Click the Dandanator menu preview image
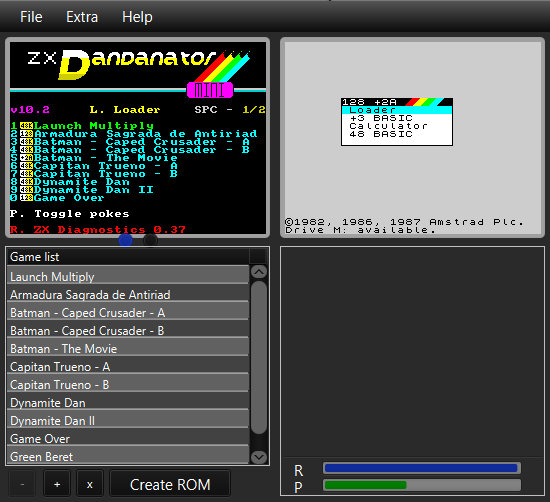 pyautogui.click(x=138, y=138)
